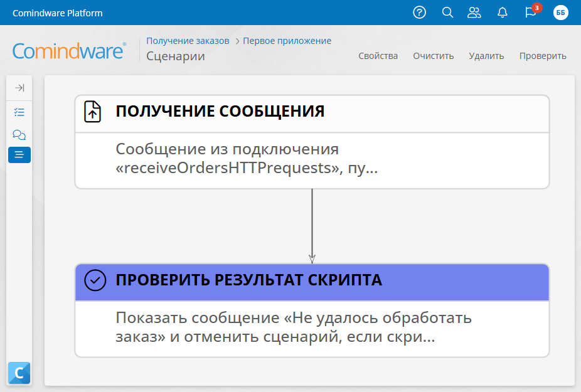Click the checkmark icon on ПРОВЕРИТЬ РЕЗУЛЬТАТ СКРИПТА

95,281
